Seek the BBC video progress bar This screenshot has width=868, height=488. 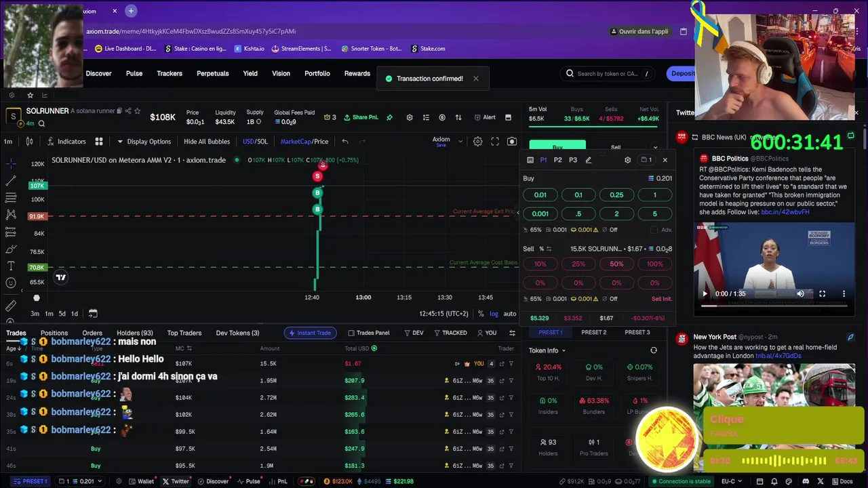click(x=774, y=306)
